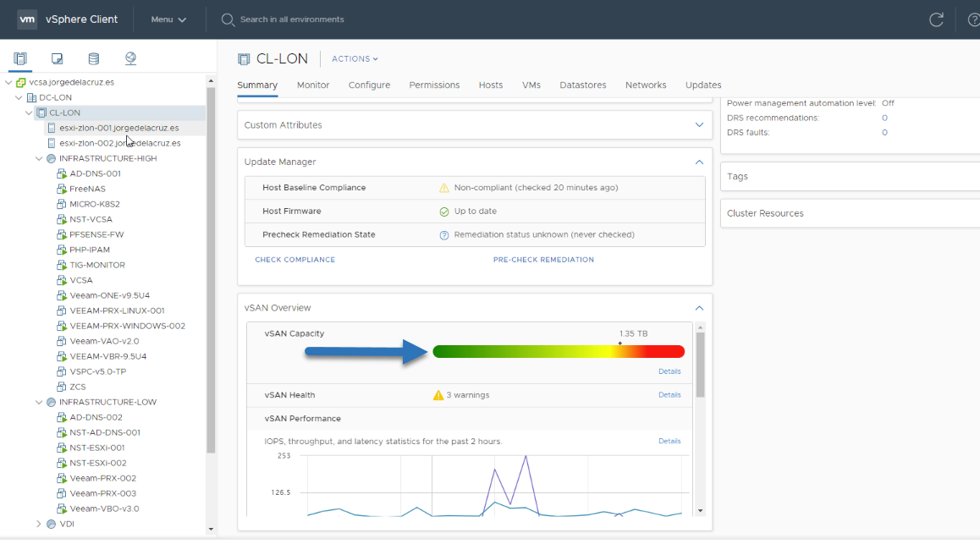Open the Networking inventory view icon
Image resolution: width=980 pixels, height=544 pixels.
[130, 58]
